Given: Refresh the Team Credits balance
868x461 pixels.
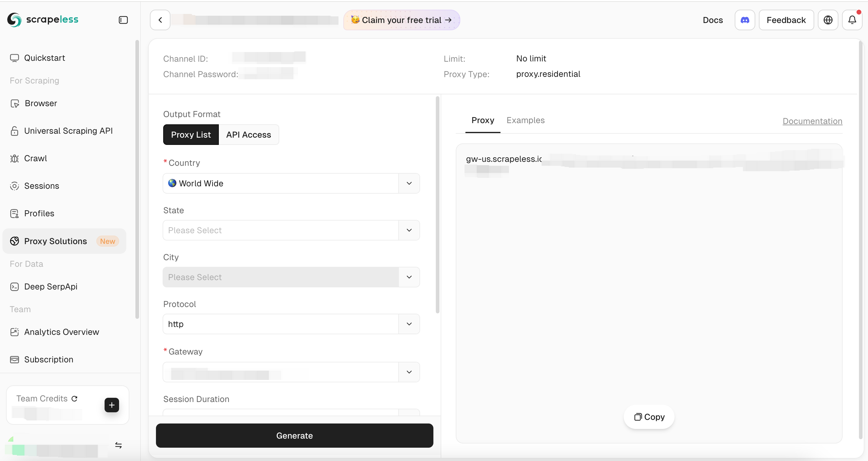Looking at the screenshot, I should click(74, 399).
